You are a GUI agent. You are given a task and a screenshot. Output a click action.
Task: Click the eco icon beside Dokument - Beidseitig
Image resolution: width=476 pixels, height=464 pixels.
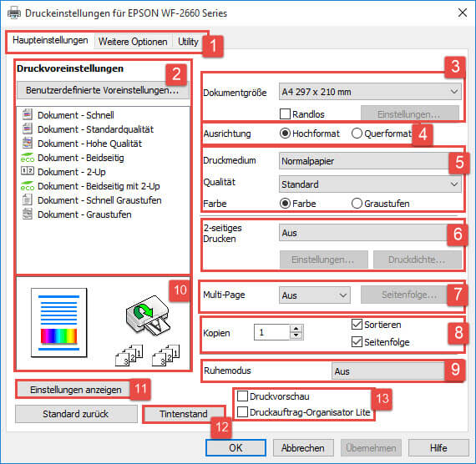pos(28,157)
